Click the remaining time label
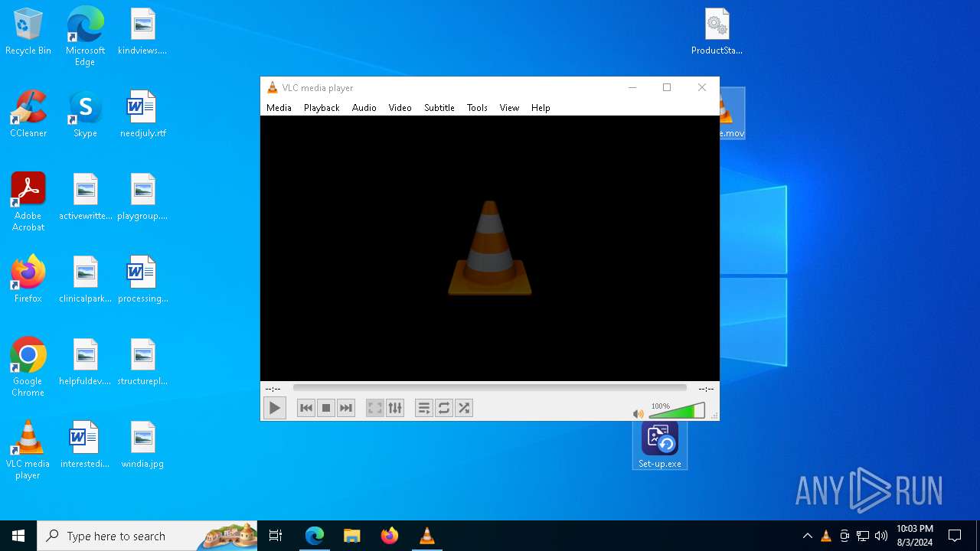Image resolution: width=980 pixels, height=551 pixels. click(706, 389)
